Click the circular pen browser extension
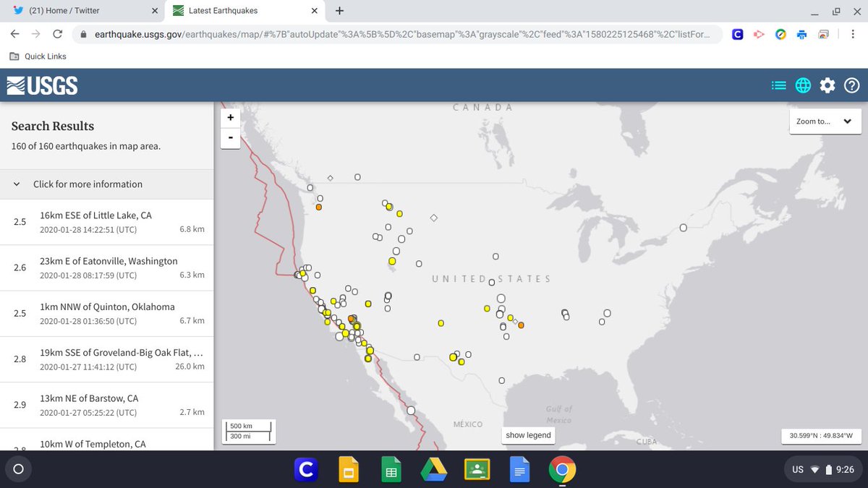Image resolution: width=868 pixels, height=488 pixels. (x=780, y=34)
